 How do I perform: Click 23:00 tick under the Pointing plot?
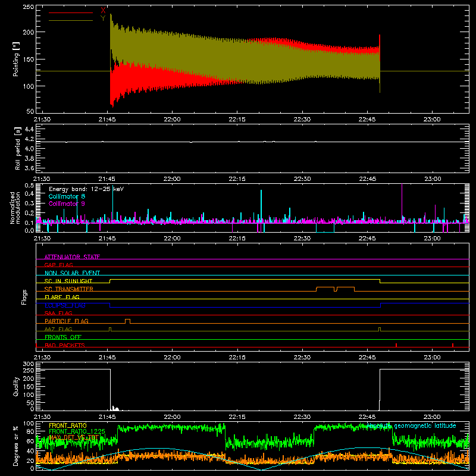tap(432, 120)
